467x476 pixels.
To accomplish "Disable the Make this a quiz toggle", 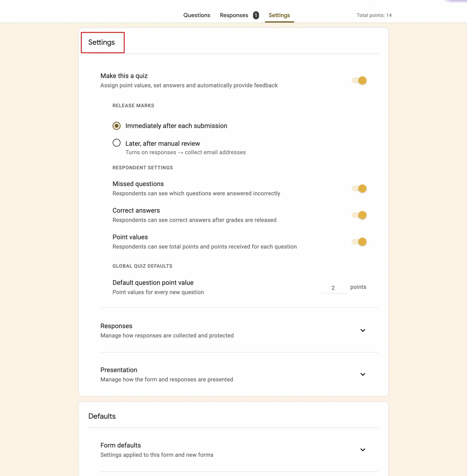I will [x=359, y=80].
